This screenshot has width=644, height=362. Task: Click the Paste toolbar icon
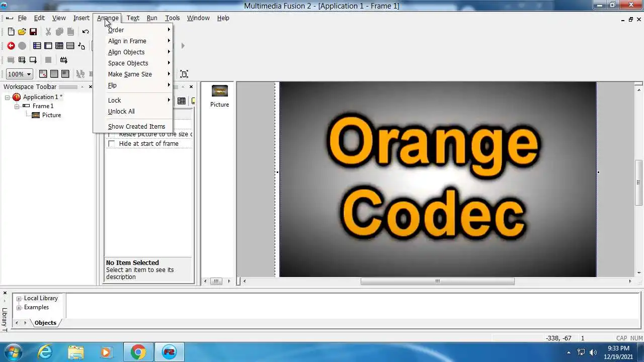coord(70,32)
